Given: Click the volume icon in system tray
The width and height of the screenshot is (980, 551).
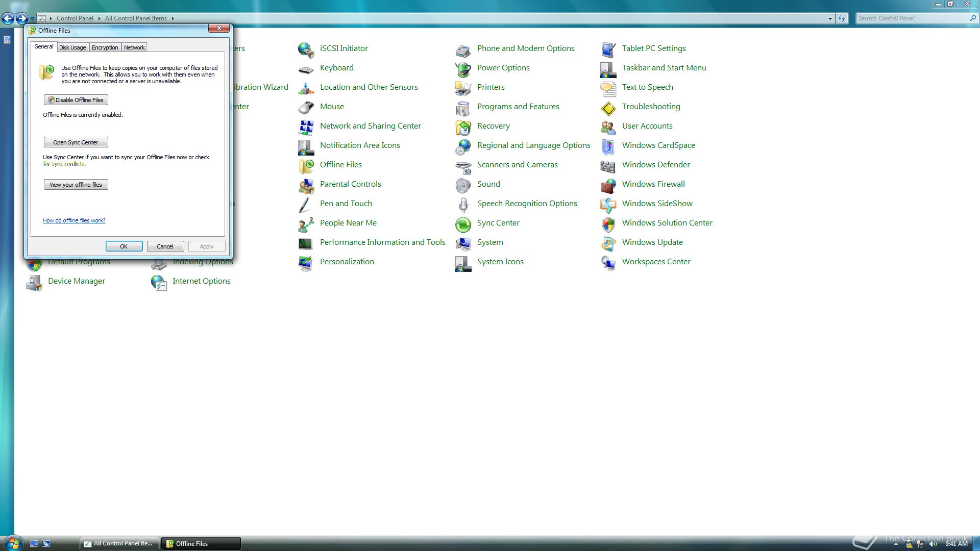Looking at the screenshot, I should pos(934,544).
